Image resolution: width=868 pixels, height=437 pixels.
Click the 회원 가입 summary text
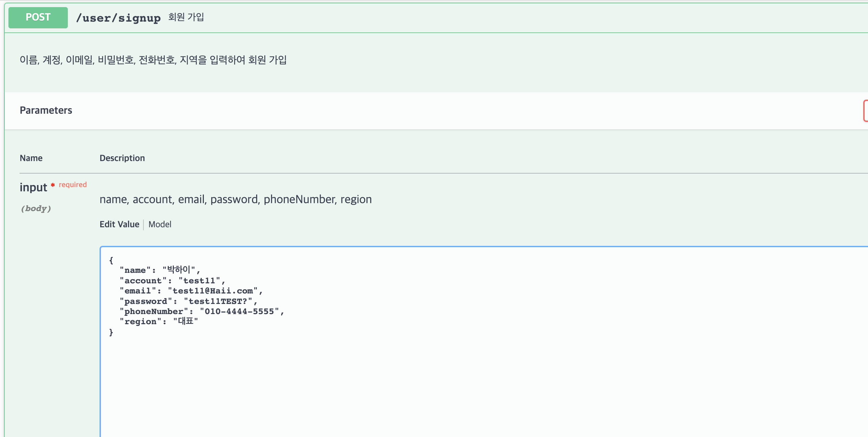186,17
